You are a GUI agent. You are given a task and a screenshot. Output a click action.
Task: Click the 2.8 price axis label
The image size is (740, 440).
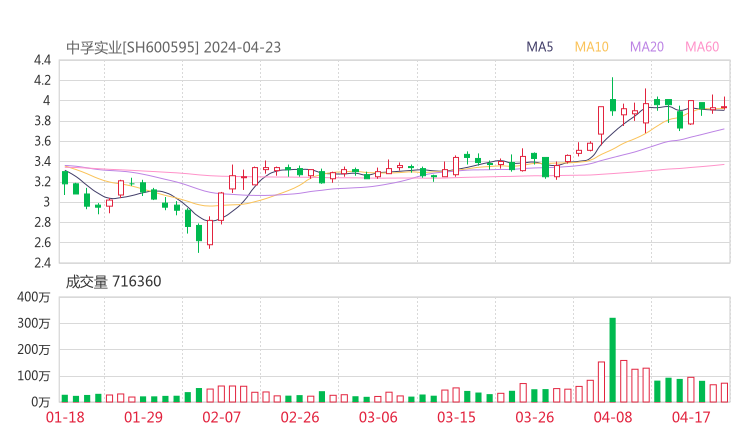42,222
